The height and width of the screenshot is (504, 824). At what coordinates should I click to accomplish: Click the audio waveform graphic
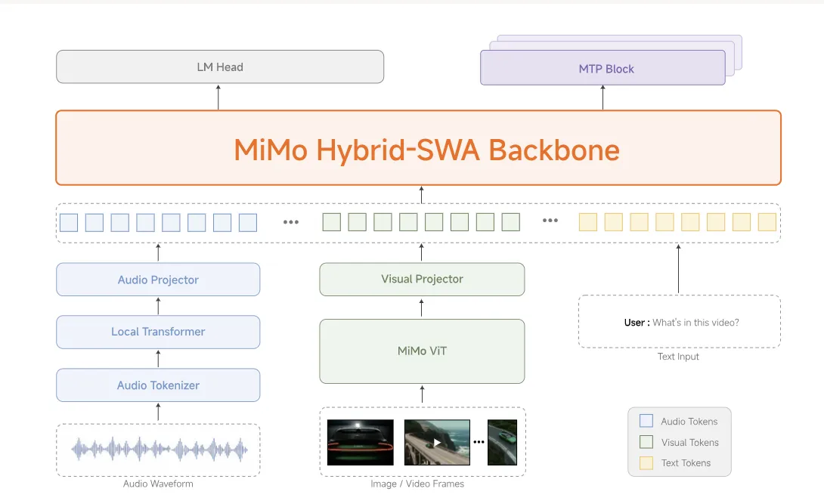click(159, 450)
